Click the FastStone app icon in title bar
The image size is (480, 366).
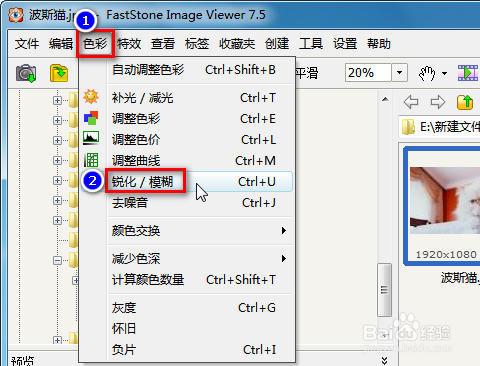coord(16,14)
